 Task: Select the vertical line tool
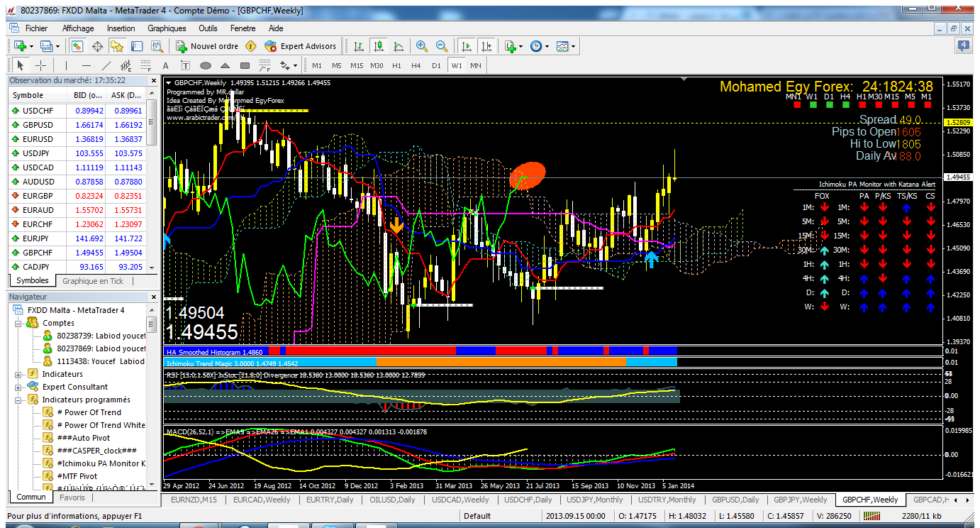[x=67, y=65]
